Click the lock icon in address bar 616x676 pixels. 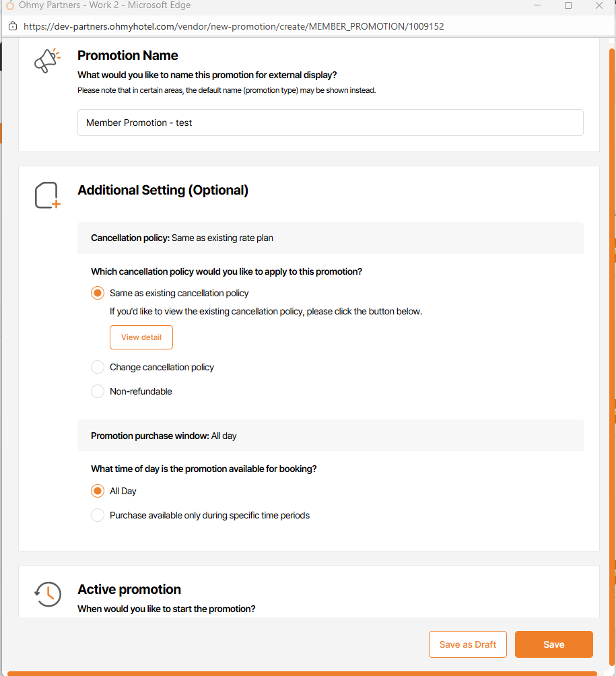coord(12,27)
